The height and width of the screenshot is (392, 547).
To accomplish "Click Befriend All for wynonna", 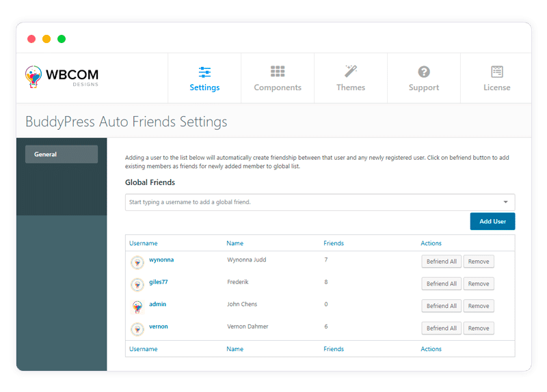I will pyautogui.click(x=441, y=262).
